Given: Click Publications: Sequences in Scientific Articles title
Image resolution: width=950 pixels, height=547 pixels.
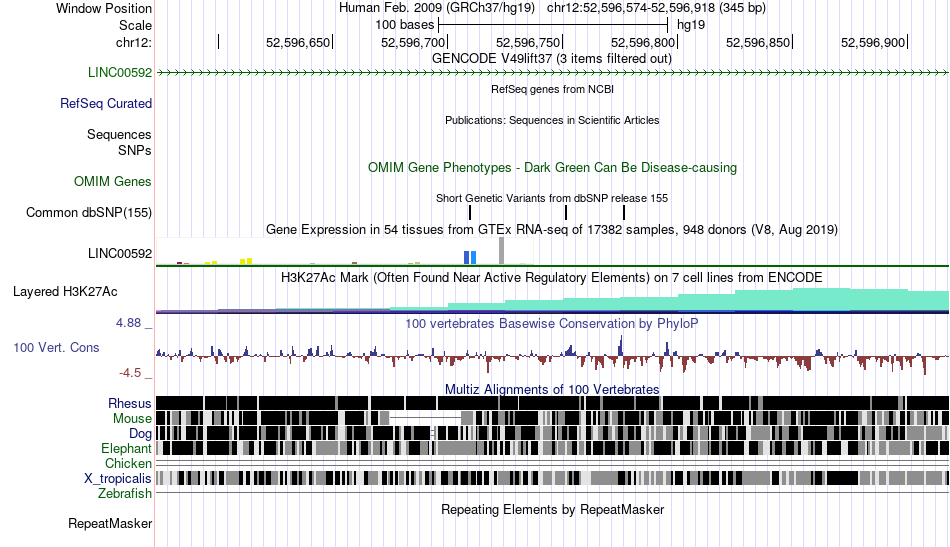Looking at the screenshot, I should tap(552, 120).
